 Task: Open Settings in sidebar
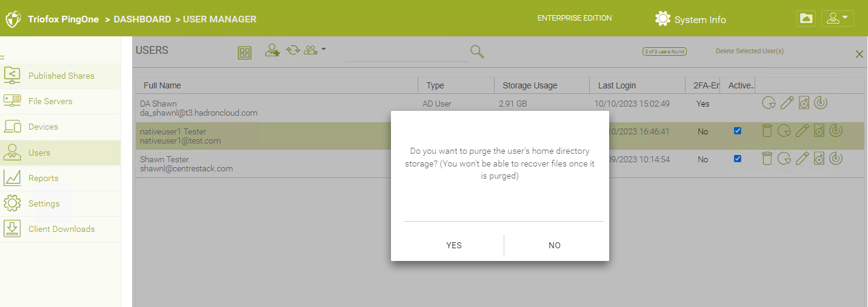(x=60, y=203)
